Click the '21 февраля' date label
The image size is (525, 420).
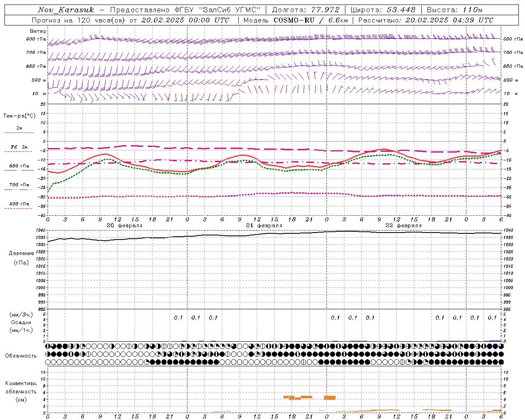point(264,226)
